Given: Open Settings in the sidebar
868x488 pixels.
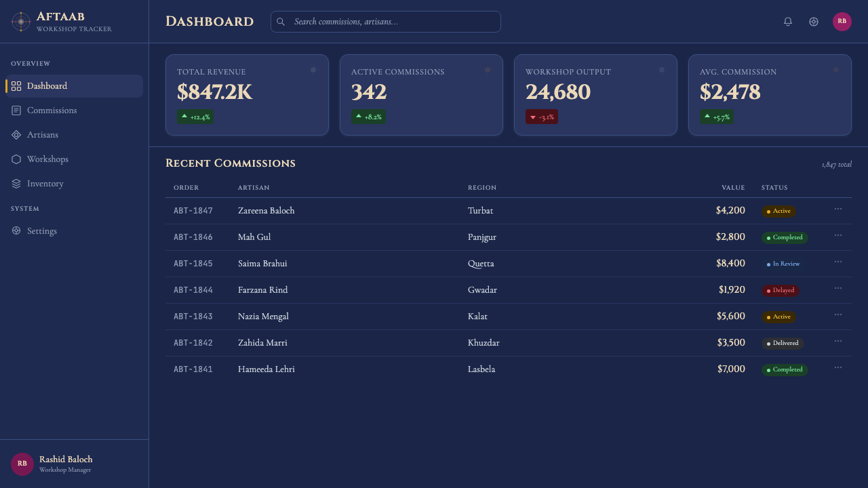Looking at the screenshot, I should tap(75, 231).
